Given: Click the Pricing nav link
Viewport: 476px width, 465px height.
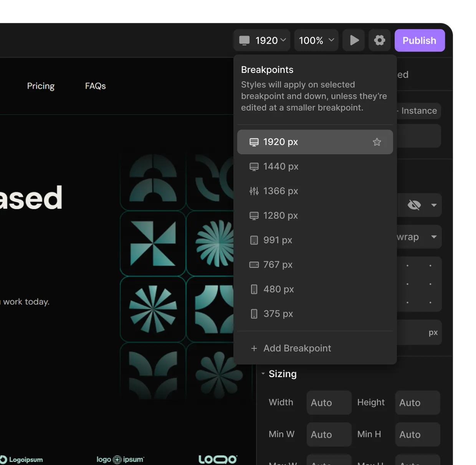Looking at the screenshot, I should (41, 86).
